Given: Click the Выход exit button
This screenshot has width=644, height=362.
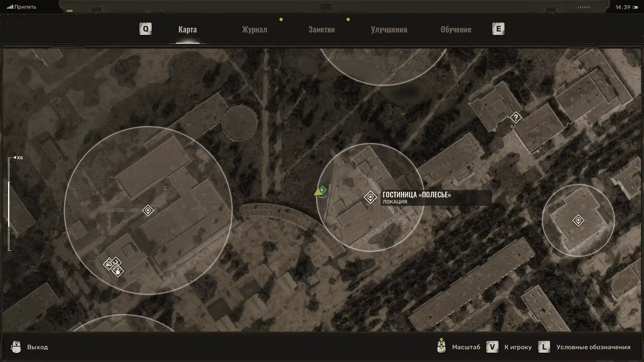Looking at the screenshot, I should (37, 347).
